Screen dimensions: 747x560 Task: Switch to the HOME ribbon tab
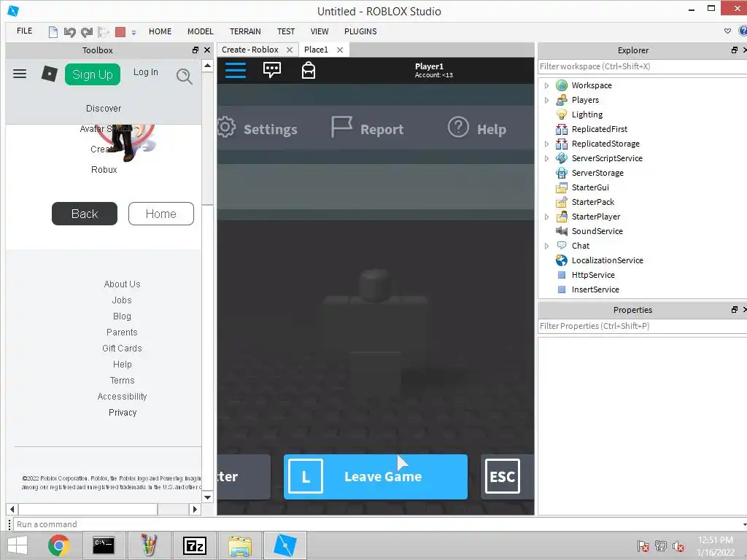(160, 31)
